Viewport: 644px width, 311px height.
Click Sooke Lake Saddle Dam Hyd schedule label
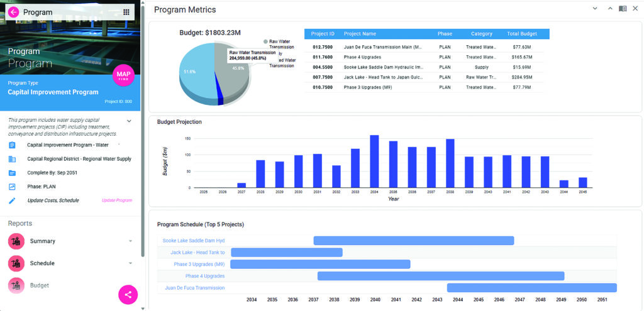194,241
